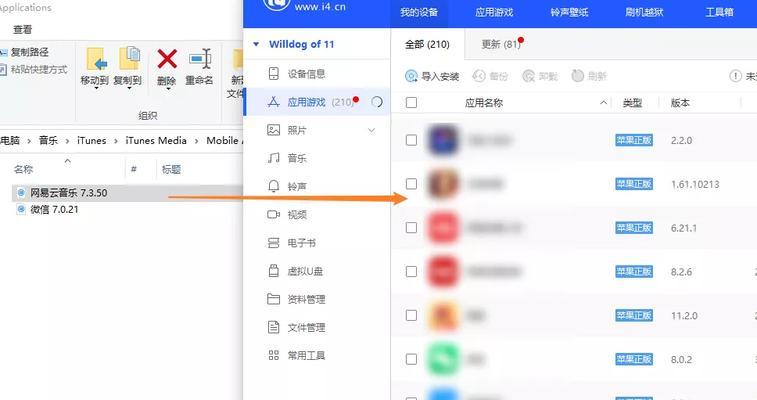Click 苹果正版 badge in 2.2.0 row

634,140
